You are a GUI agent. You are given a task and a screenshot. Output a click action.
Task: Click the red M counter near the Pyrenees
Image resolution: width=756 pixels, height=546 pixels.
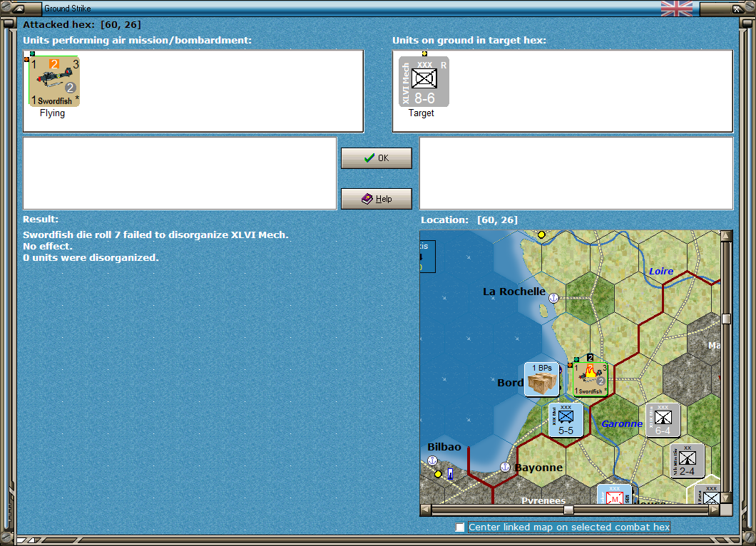[614, 495]
